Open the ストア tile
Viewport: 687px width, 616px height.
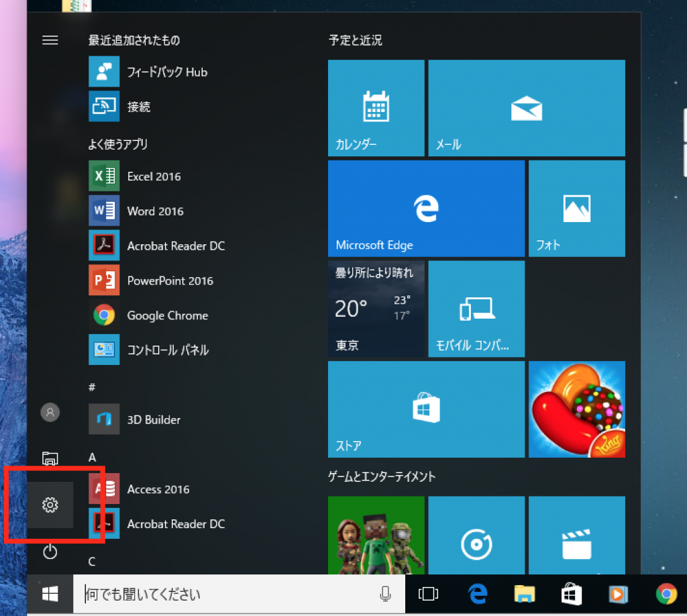tap(426, 409)
